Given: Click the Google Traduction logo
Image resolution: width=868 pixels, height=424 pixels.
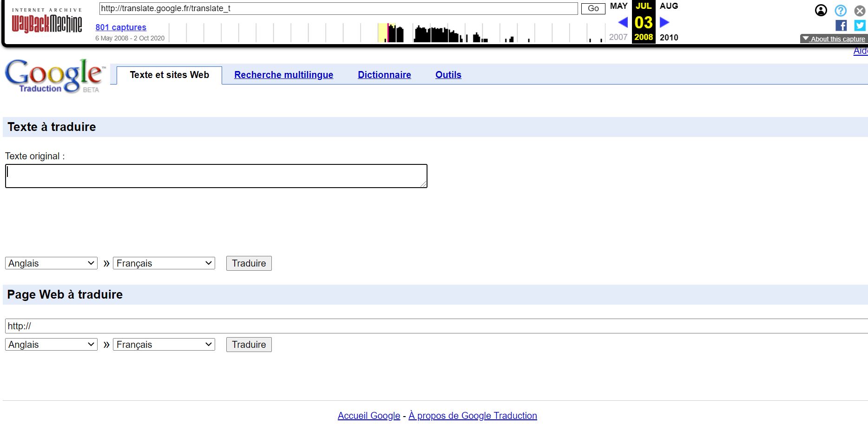Looking at the screenshot, I should pos(55,76).
